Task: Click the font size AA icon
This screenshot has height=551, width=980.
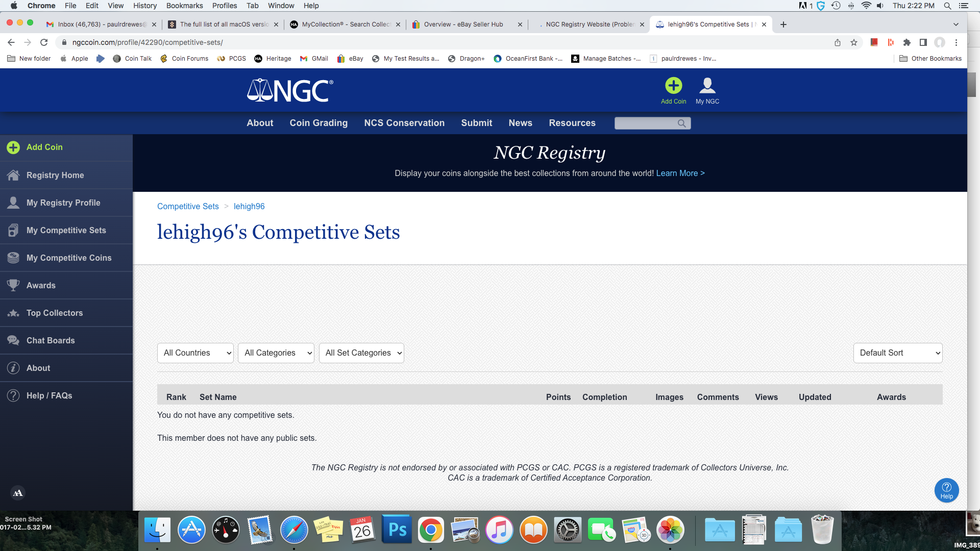Action: point(18,493)
